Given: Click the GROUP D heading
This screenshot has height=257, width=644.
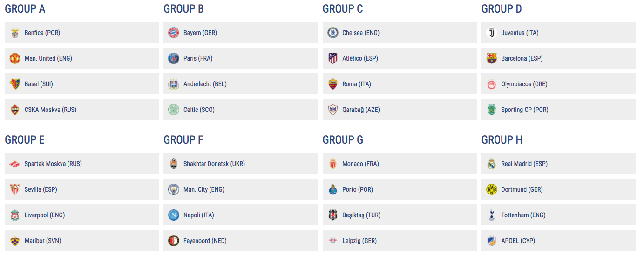Looking at the screenshot, I should click(502, 9).
